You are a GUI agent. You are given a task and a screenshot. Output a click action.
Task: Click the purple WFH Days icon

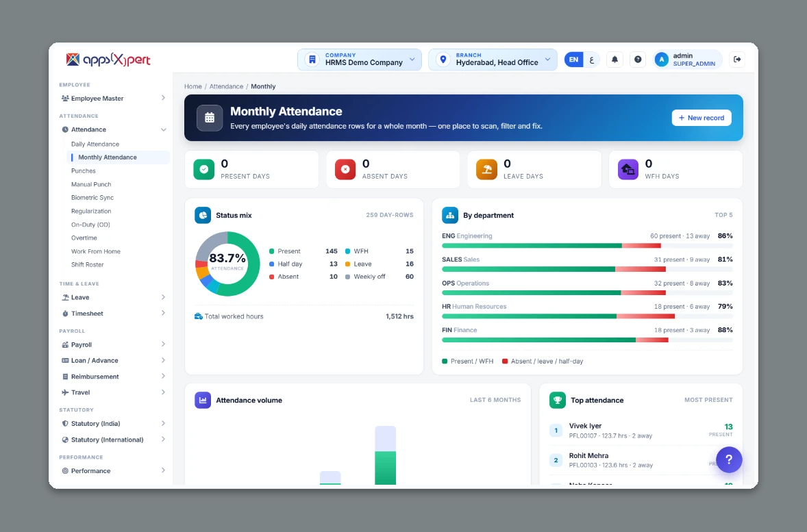[628, 169]
